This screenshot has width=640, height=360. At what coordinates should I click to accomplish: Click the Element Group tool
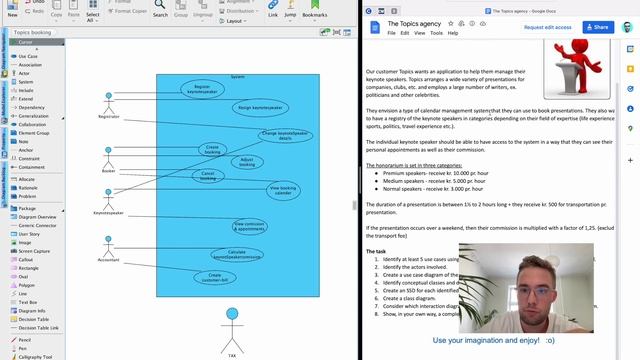(x=33, y=133)
